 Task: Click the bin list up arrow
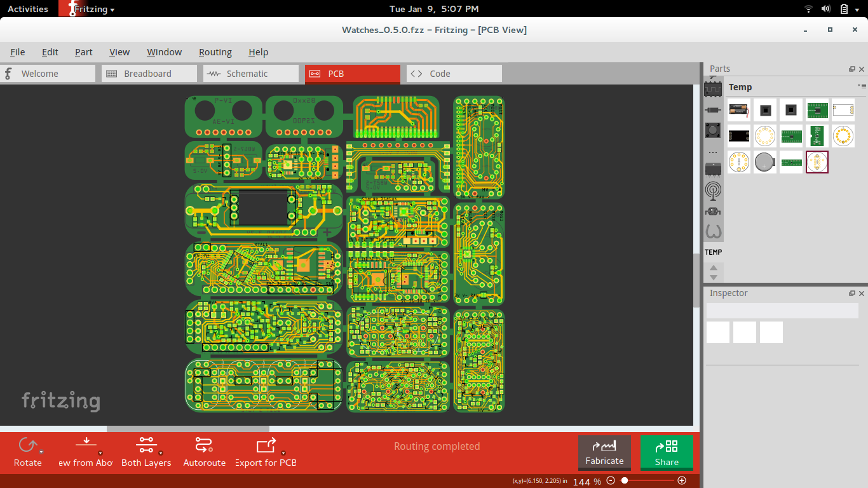(713, 269)
